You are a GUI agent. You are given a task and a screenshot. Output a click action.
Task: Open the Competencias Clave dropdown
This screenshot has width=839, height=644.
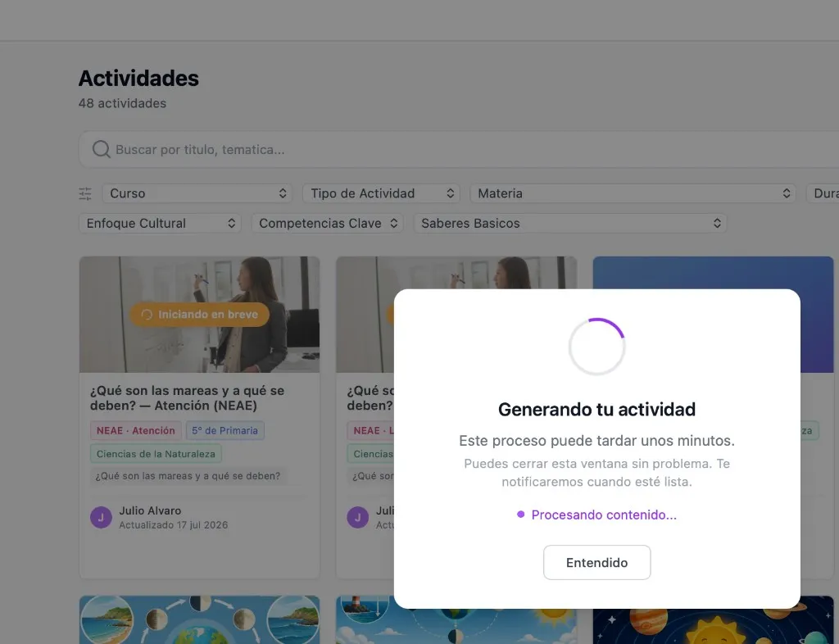tap(327, 223)
